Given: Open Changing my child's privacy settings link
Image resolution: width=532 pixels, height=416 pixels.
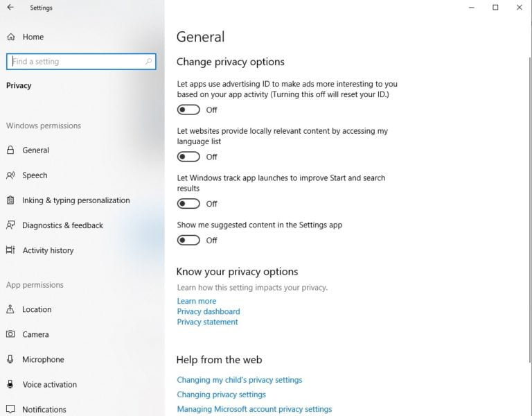Looking at the screenshot, I should (239, 380).
